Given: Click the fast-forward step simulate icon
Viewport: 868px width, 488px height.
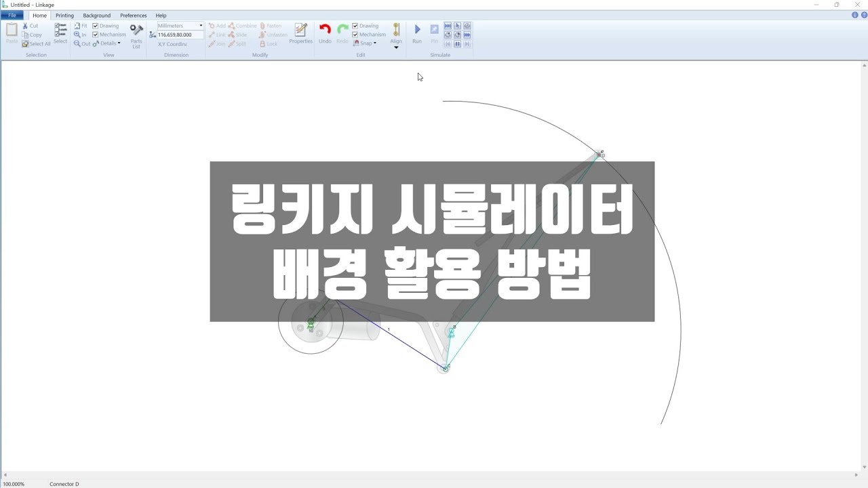Looking at the screenshot, I should click(x=448, y=26).
